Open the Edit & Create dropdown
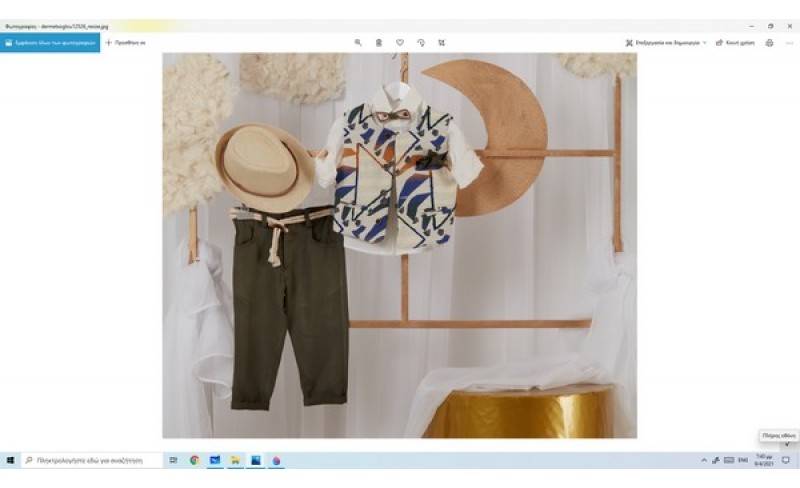The image size is (800, 488). tap(666, 43)
